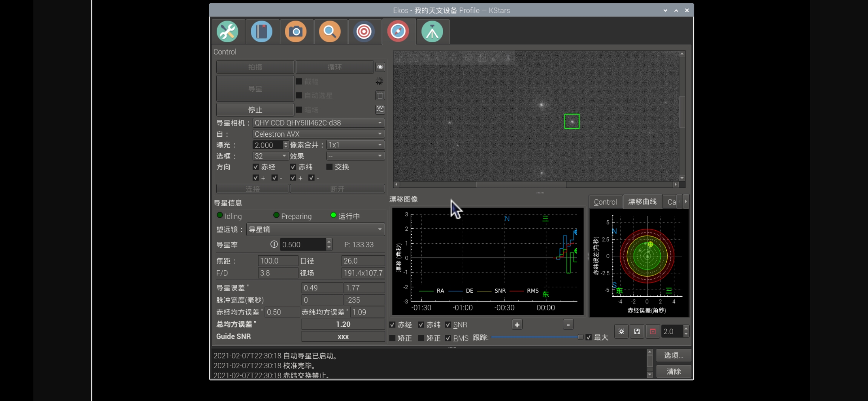The image size is (868, 401).
Task: Switch to the 漂移曲线 tab
Action: pyautogui.click(x=642, y=202)
